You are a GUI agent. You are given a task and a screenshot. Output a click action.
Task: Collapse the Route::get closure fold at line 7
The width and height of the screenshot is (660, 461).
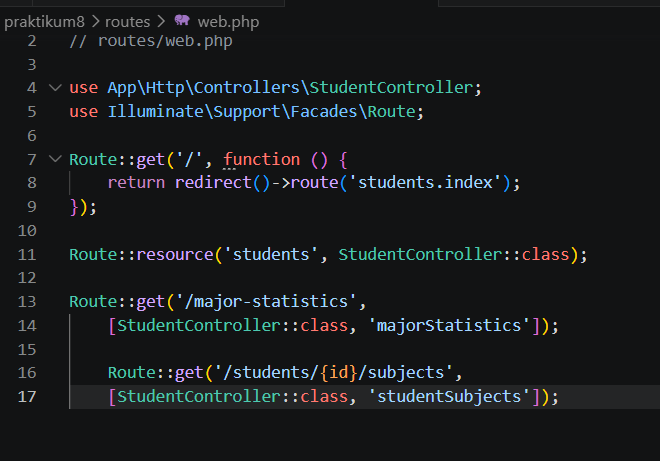[56, 159]
